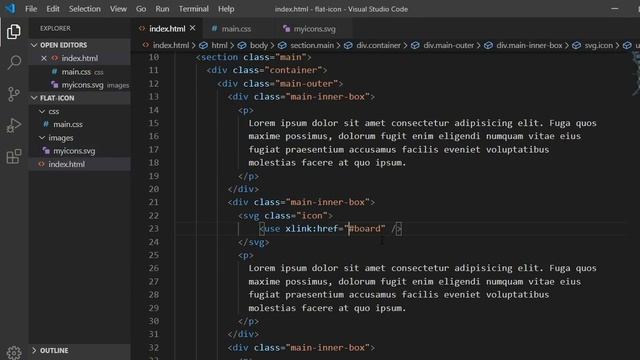Click CSS file icon on main.css tab
640x360 pixels.
pos(214,29)
